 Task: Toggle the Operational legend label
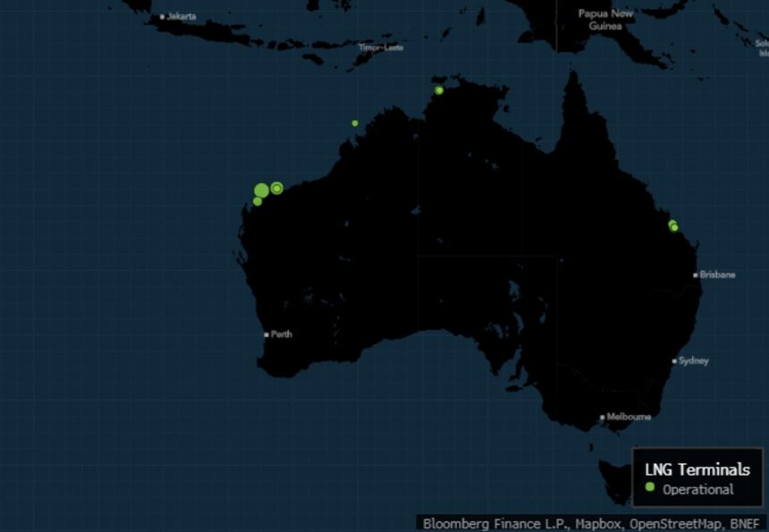(697, 489)
